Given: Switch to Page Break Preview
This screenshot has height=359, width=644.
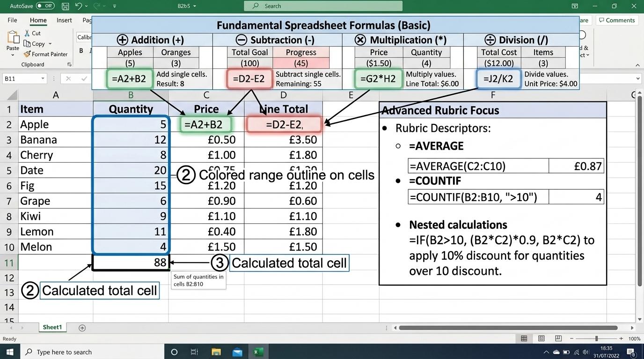Looking at the screenshot, I should pos(558,338).
